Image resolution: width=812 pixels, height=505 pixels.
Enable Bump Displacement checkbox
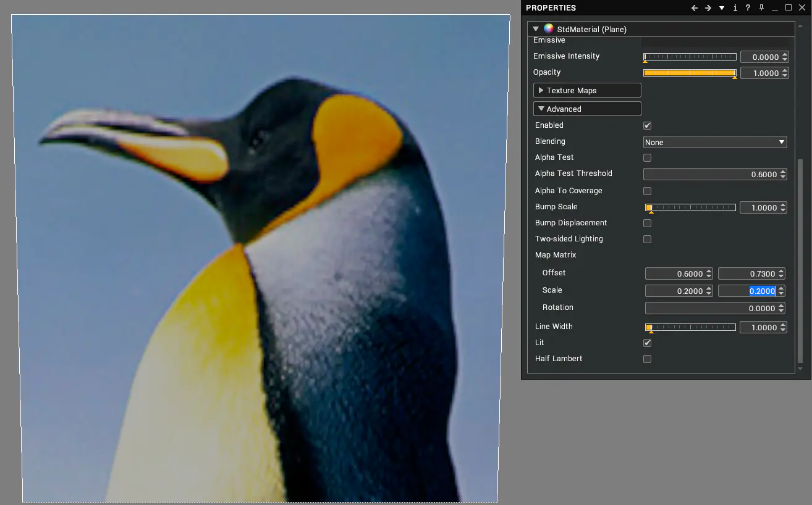(647, 223)
